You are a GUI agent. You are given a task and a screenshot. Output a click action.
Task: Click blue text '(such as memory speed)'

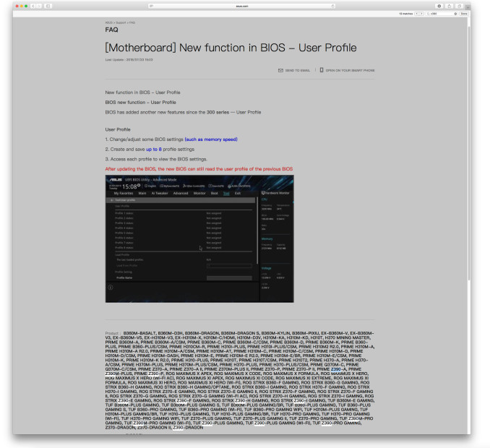211,139
